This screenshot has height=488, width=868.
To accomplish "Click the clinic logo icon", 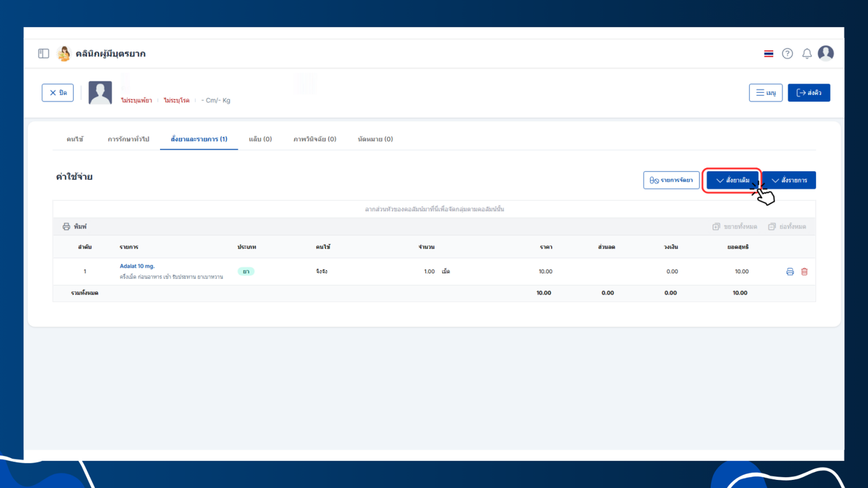I will 64,54.
